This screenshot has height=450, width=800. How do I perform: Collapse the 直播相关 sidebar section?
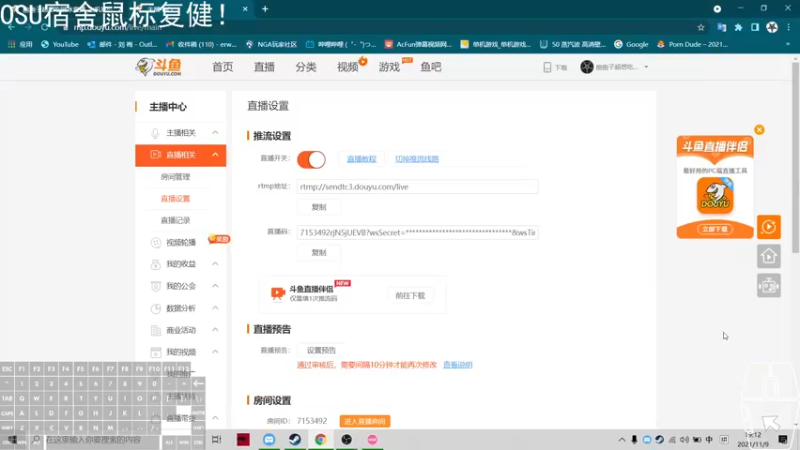pyautogui.click(x=215, y=155)
